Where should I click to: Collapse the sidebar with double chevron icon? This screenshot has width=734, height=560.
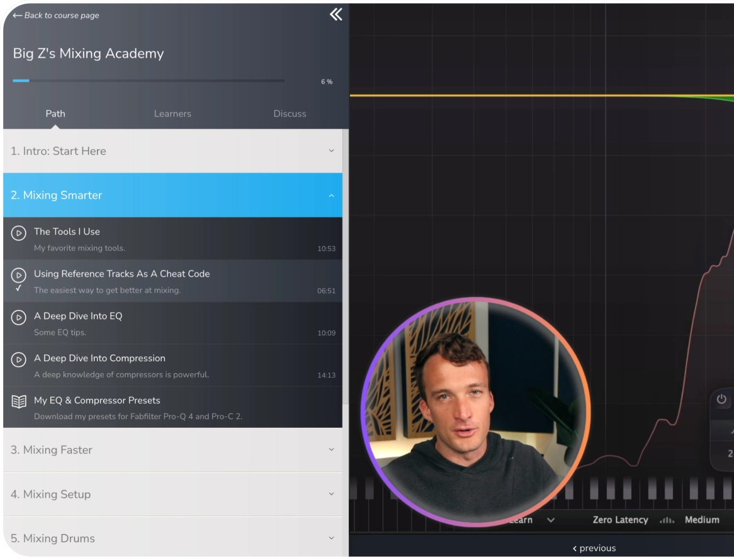(x=336, y=14)
